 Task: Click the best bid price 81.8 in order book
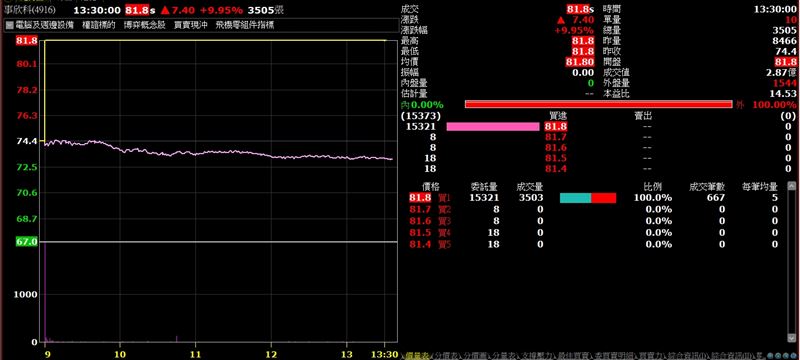pyautogui.click(x=555, y=127)
